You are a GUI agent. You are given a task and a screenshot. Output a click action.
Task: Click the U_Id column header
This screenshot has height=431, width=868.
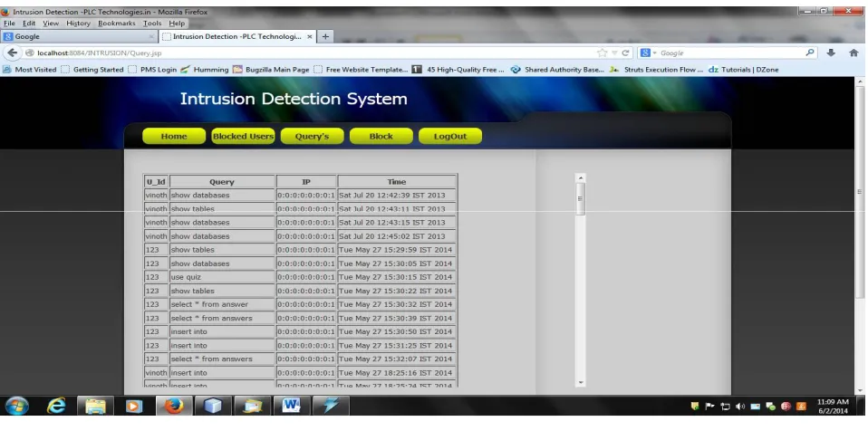[156, 181]
